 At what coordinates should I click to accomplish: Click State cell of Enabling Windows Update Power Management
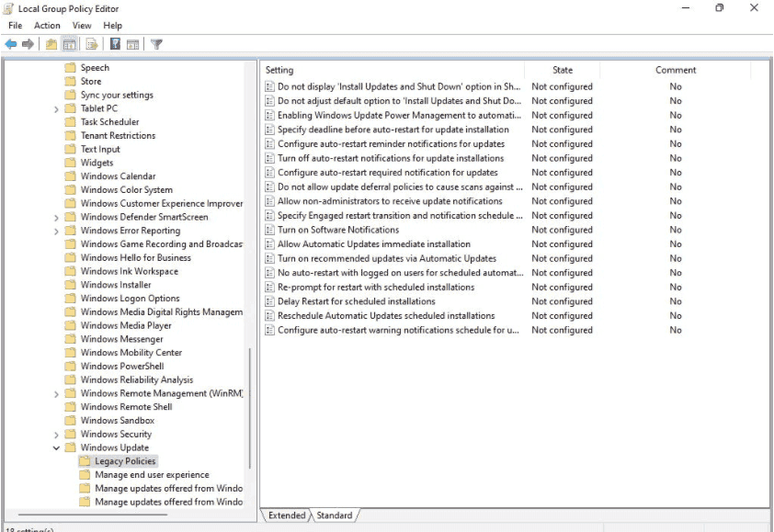[562, 116]
